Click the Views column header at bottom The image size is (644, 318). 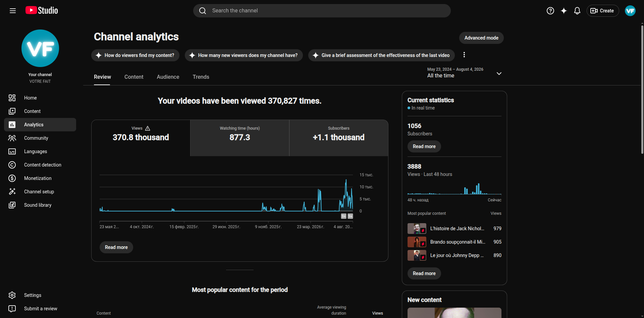377,313
